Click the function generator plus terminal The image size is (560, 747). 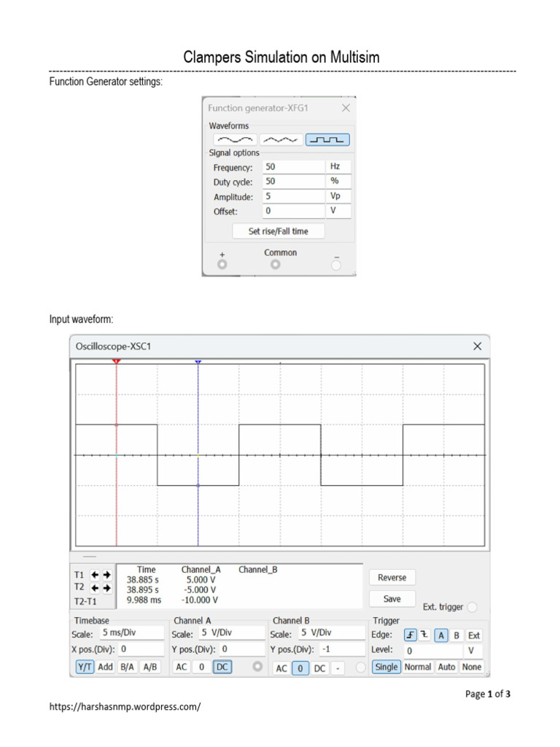click(222, 264)
